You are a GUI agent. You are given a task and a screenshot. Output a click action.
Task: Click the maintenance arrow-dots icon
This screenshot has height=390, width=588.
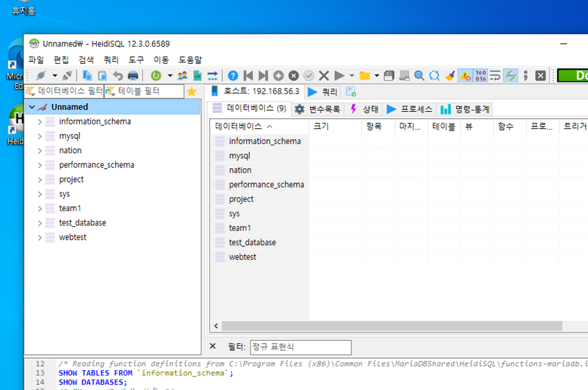pos(212,76)
